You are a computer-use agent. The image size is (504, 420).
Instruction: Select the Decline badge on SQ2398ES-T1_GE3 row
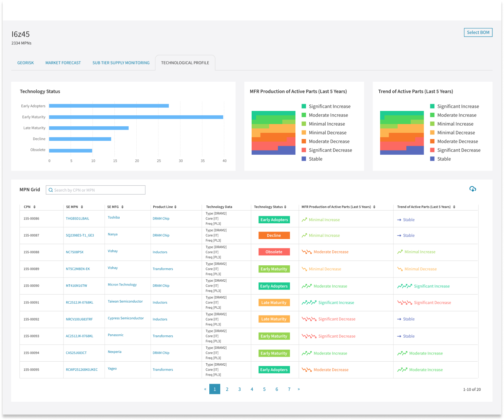point(274,235)
